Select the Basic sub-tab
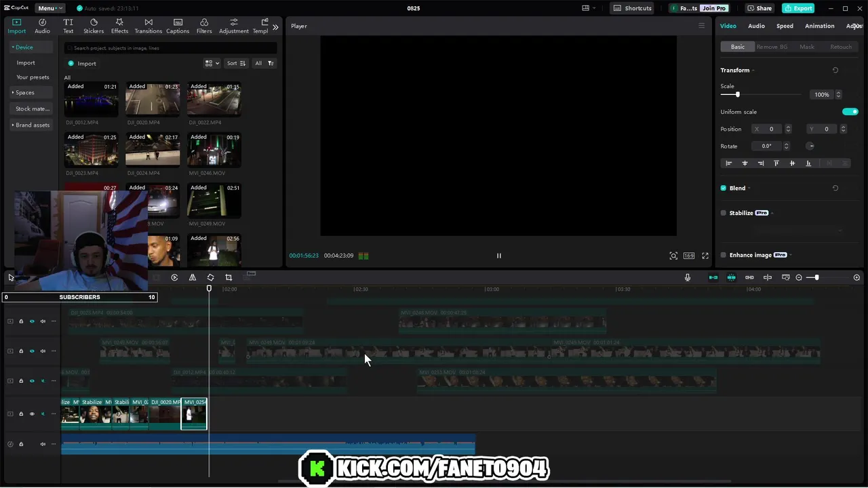Viewport: 868px width, 488px height. pyautogui.click(x=738, y=47)
